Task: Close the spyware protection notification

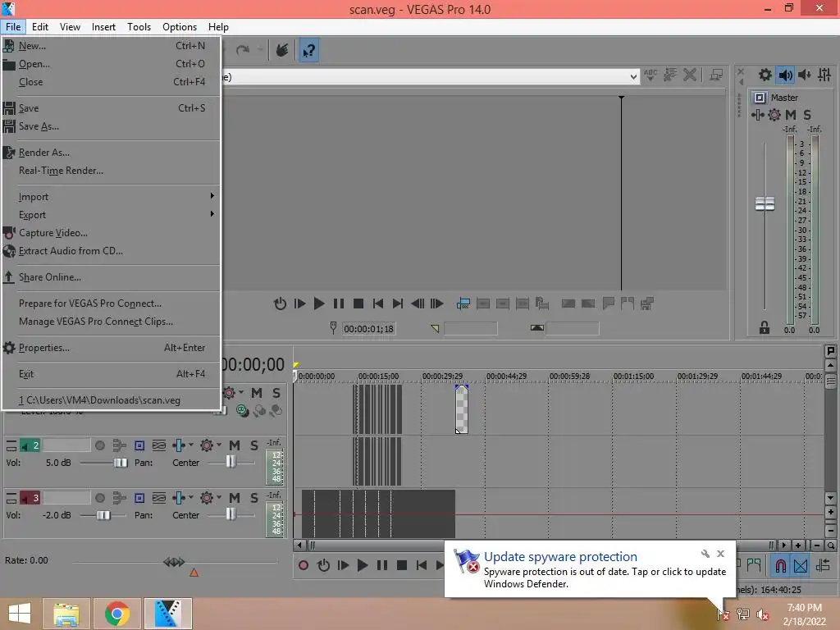Action: pyautogui.click(x=720, y=554)
